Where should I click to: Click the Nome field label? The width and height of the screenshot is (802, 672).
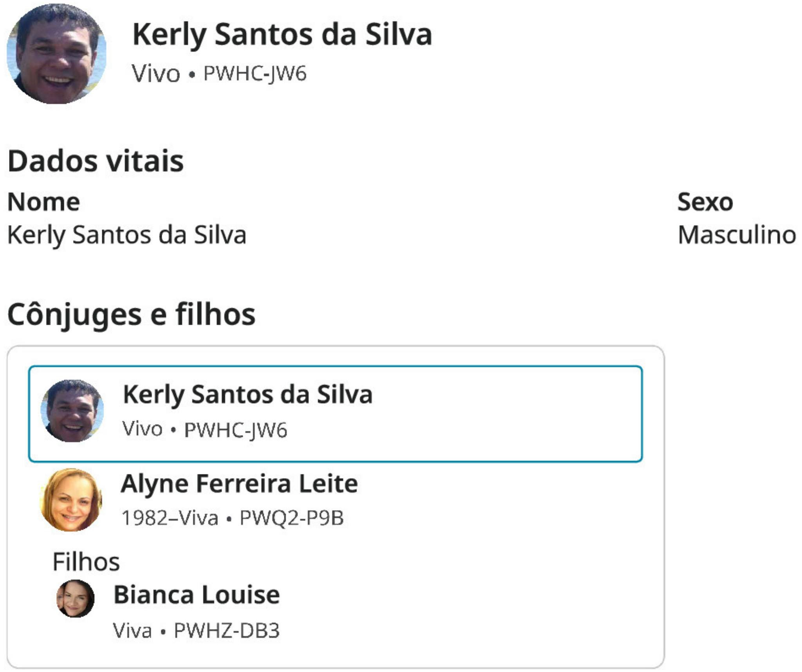pyautogui.click(x=44, y=202)
